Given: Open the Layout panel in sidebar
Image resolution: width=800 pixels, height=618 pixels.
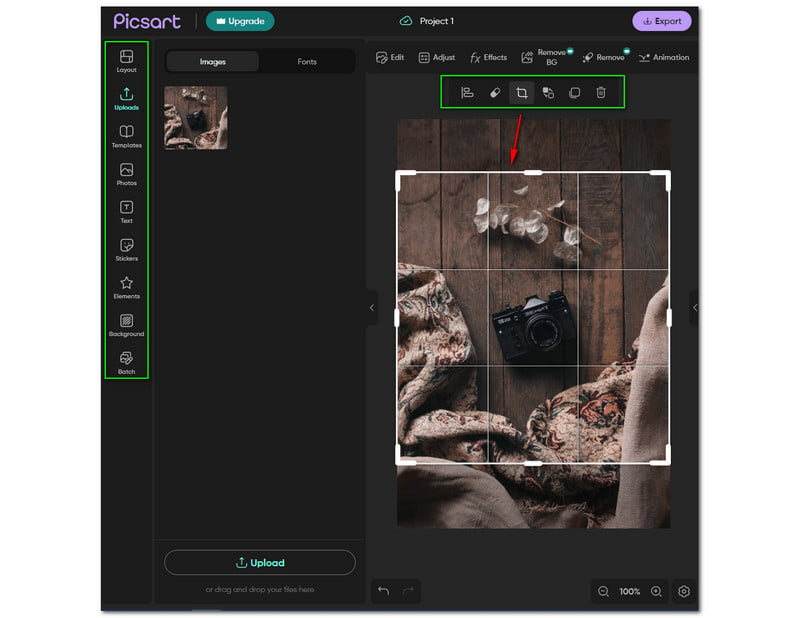Looking at the screenshot, I should 126,60.
